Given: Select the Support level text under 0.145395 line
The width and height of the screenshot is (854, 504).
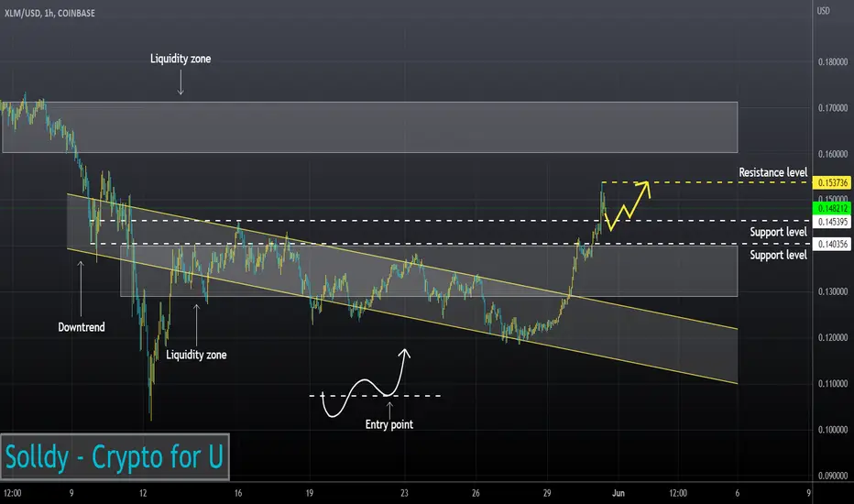Looking at the screenshot, I should [778, 232].
